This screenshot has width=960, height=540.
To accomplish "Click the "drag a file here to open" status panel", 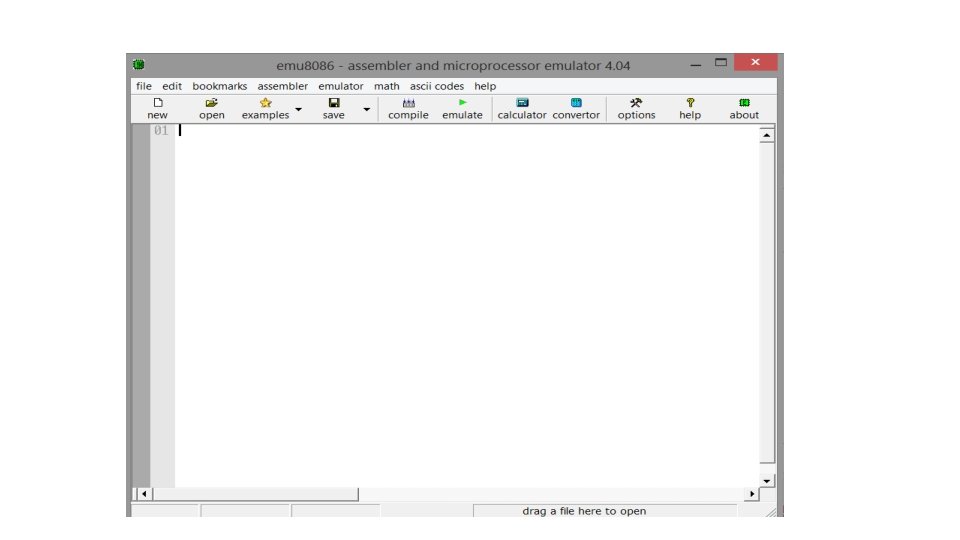I will (605, 511).
